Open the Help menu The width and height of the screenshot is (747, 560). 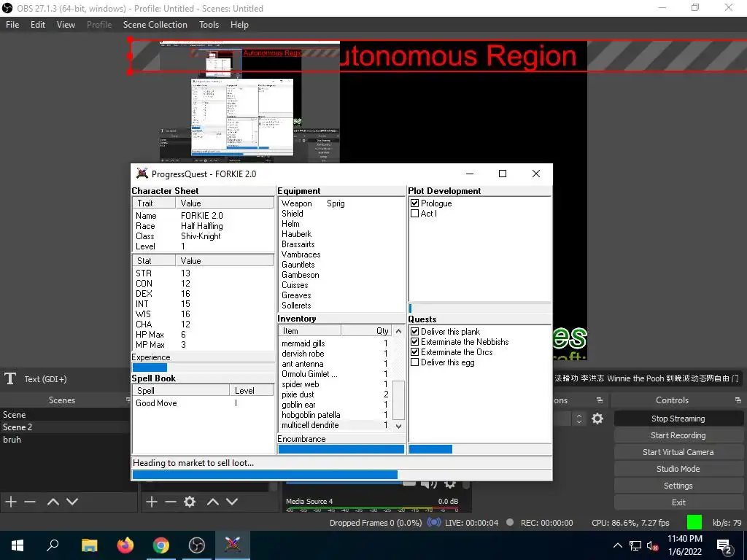pos(239,25)
